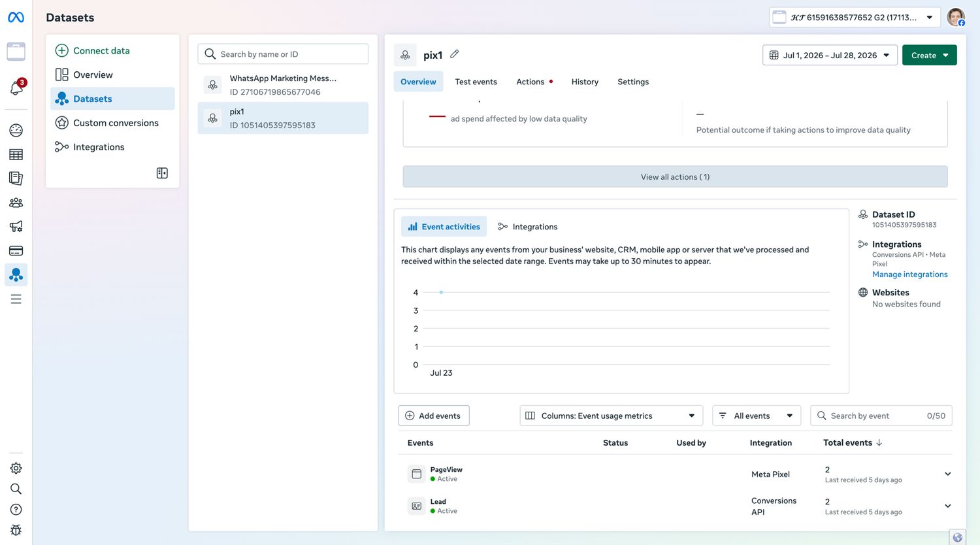Click the Used by column header
The width and height of the screenshot is (980, 545).
coord(691,442)
